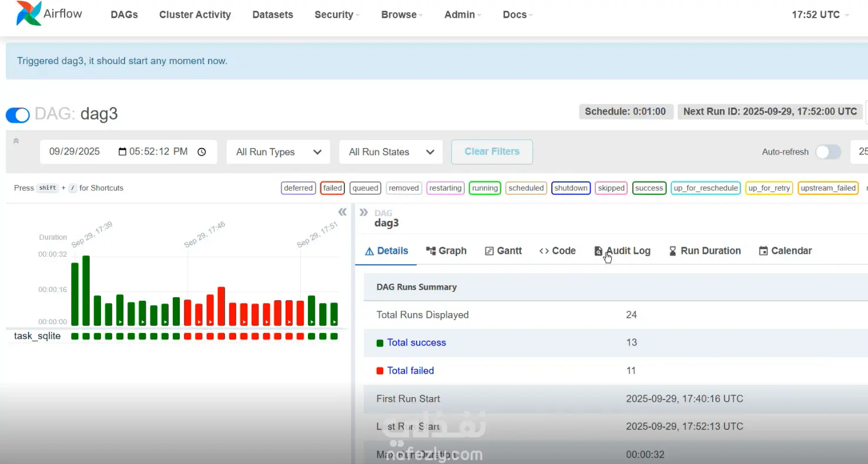Click the First Run Start timestamp 17:40:16
The height and width of the screenshot is (464, 868).
tap(685, 399)
